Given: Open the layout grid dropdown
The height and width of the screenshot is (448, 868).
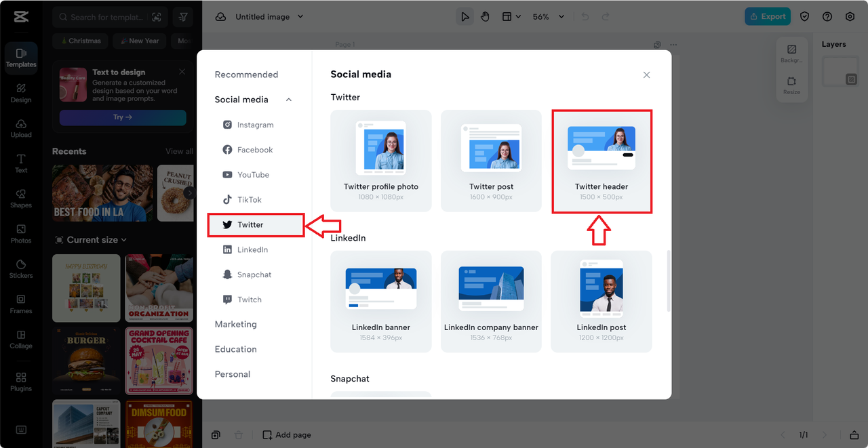Looking at the screenshot, I should (511, 17).
